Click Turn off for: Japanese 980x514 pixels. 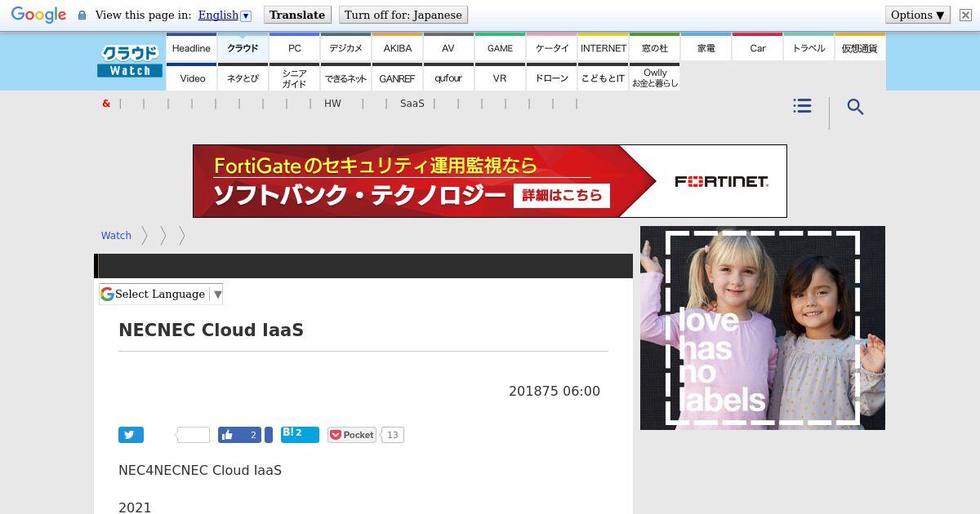click(403, 15)
